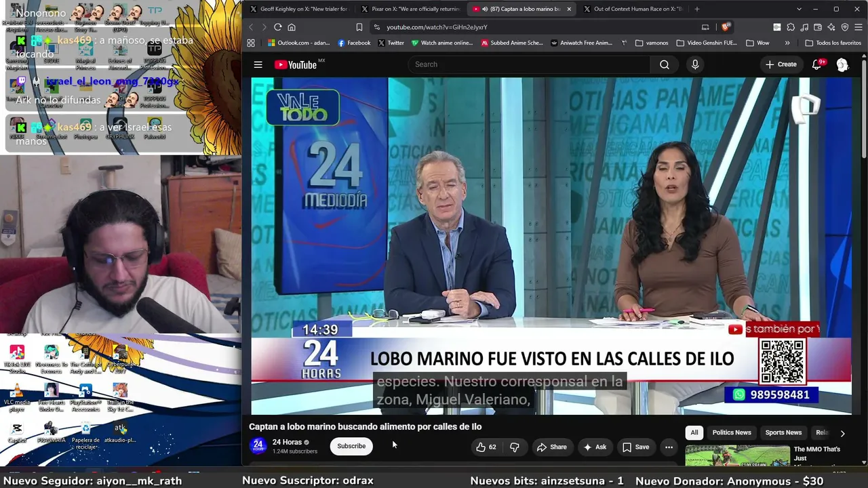Open The MMO That's Just video thumbnail

[737, 455]
